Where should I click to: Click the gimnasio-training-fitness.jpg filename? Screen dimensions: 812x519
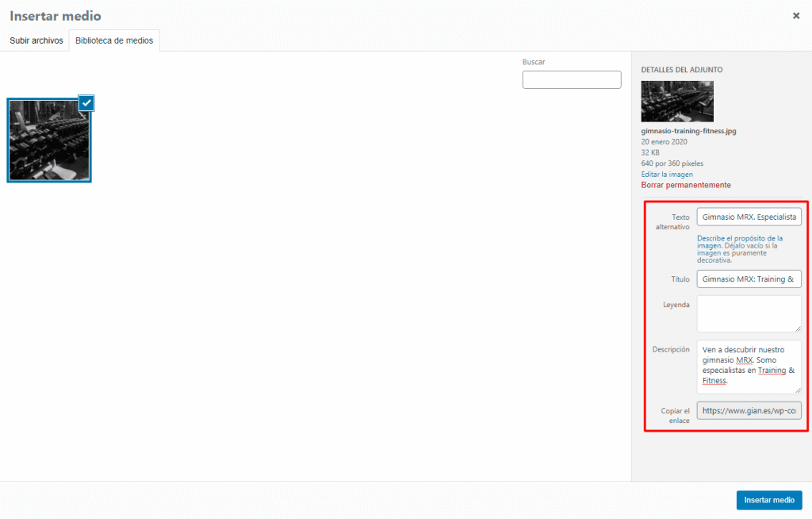tap(688, 130)
